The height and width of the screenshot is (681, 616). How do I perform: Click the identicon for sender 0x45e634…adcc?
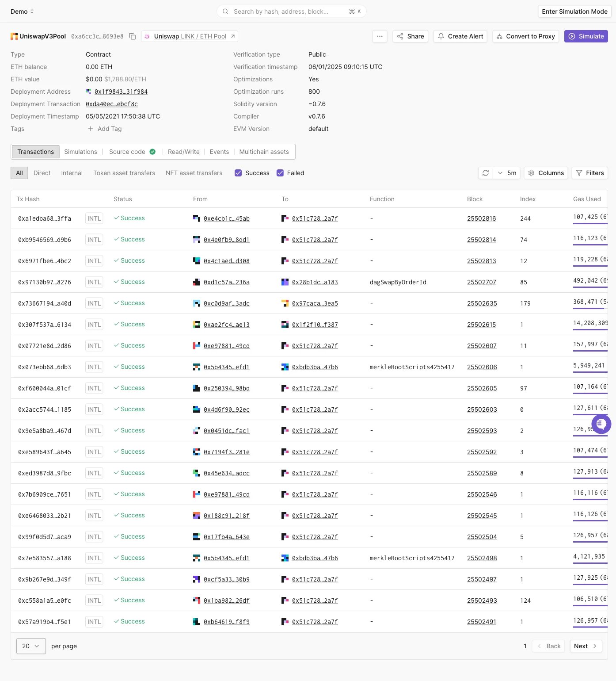[x=197, y=473]
